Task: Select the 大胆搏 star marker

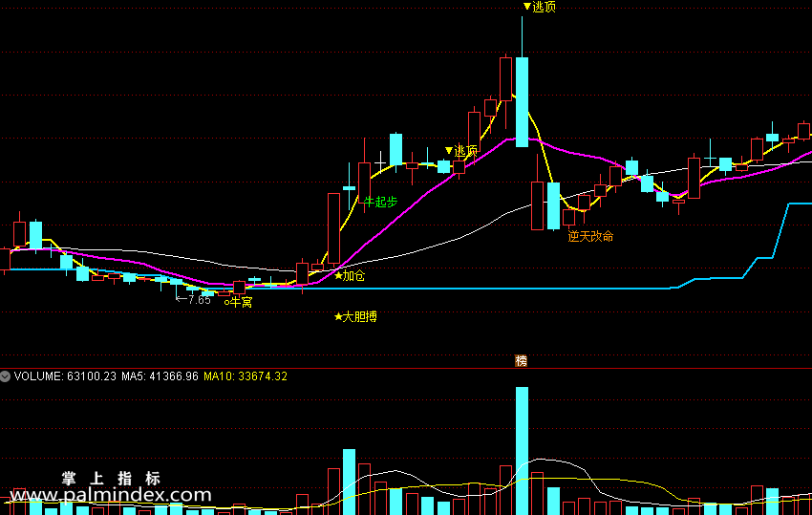Action: tap(355, 316)
